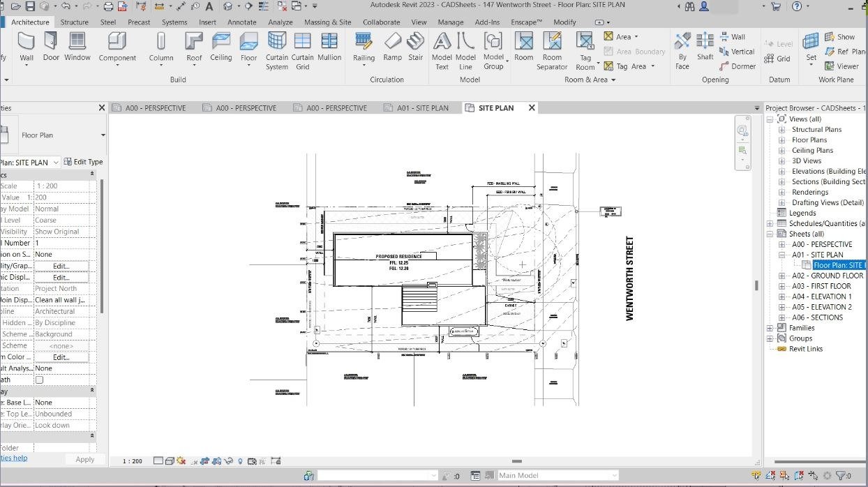868x487 pixels.
Task: Close the SITE PLAN view tab
Action: (532, 108)
